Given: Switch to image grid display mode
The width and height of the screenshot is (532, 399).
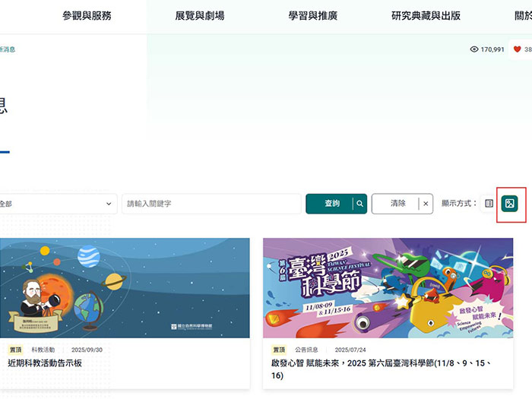Looking at the screenshot, I should (510, 204).
